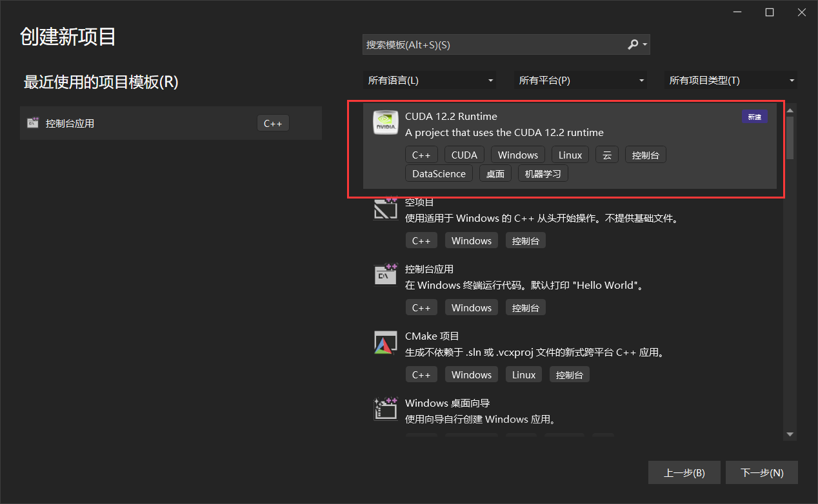Click the search magnifier icon

632,44
